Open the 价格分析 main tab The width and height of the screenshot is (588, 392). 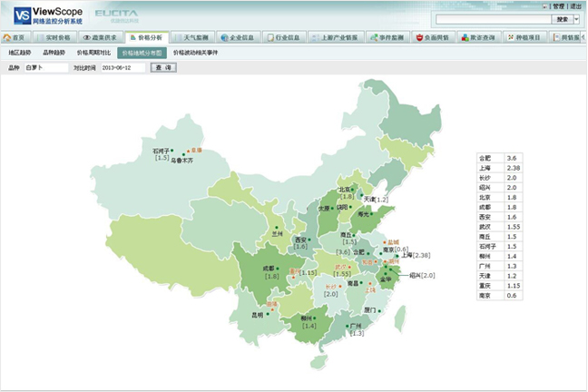(x=145, y=38)
